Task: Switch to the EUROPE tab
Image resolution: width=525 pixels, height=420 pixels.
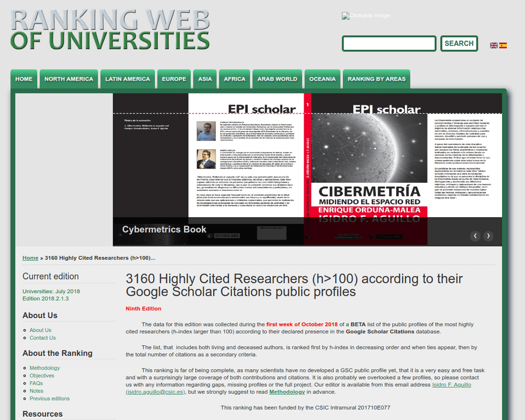Action: [x=174, y=79]
